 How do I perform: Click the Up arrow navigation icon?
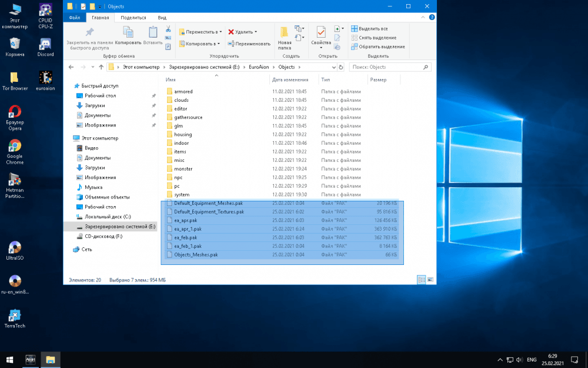tap(101, 67)
